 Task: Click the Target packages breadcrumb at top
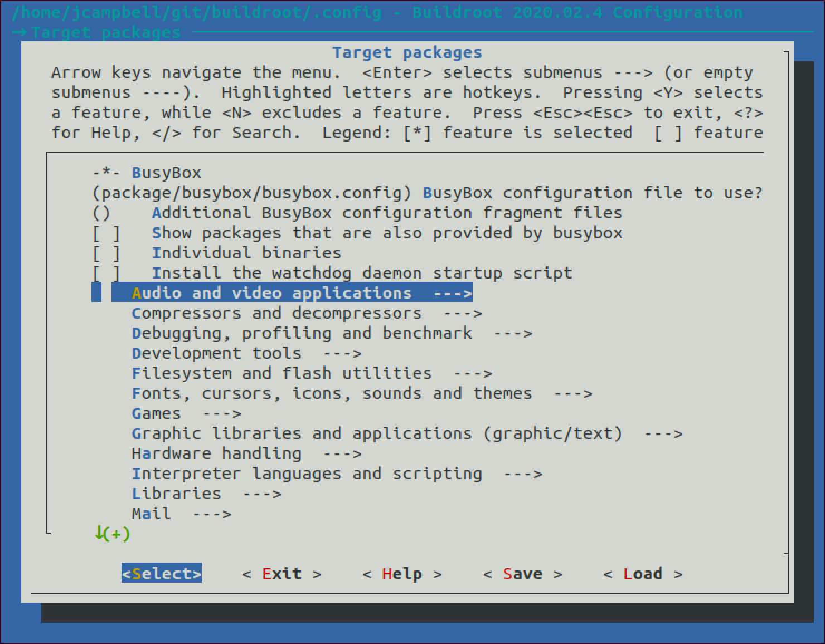106,32
